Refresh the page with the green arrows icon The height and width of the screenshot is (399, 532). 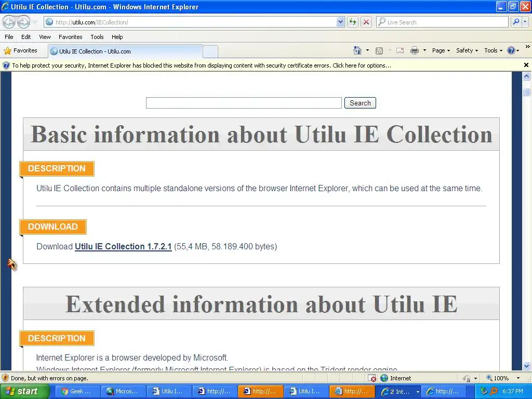pyautogui.click(x=353, y=22)
